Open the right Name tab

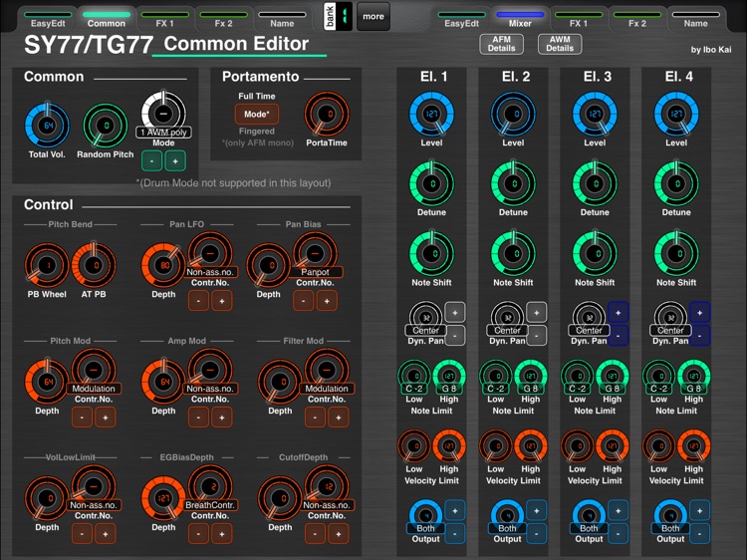(695, 19)
